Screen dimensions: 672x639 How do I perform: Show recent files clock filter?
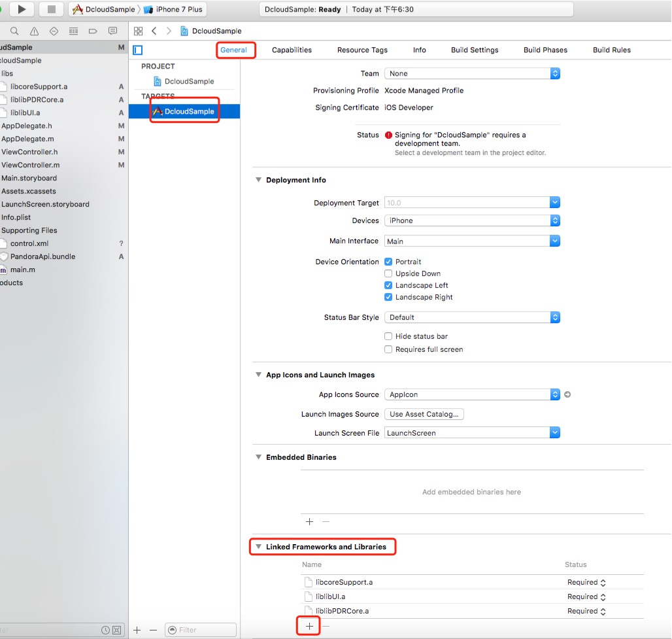point(105,630)
